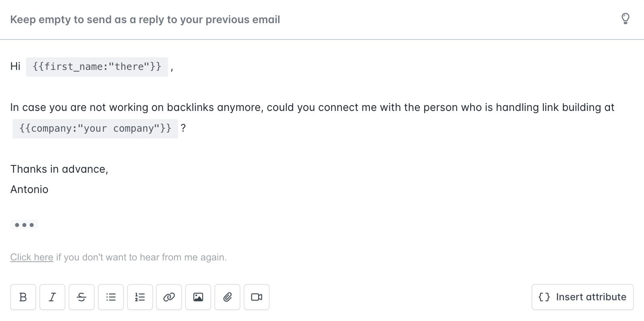
Task: Open the Insert attribute menu
Action: (x=582, y=297)
